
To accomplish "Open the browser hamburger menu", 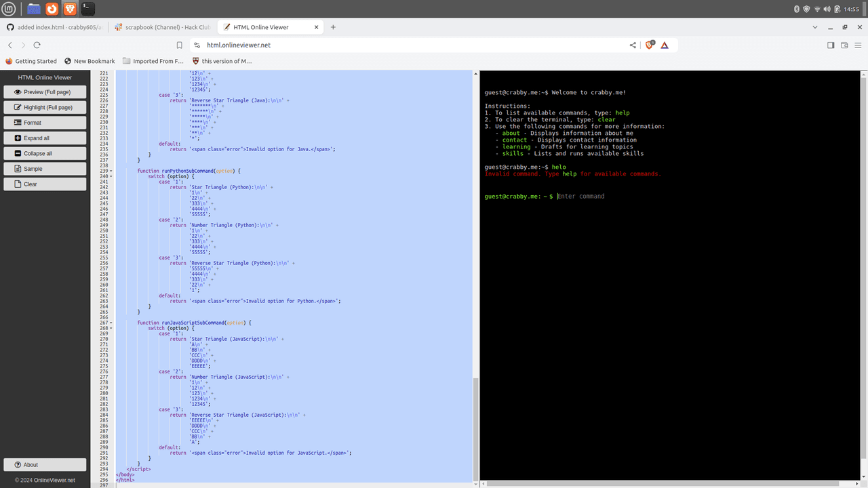I will [858, 45].
